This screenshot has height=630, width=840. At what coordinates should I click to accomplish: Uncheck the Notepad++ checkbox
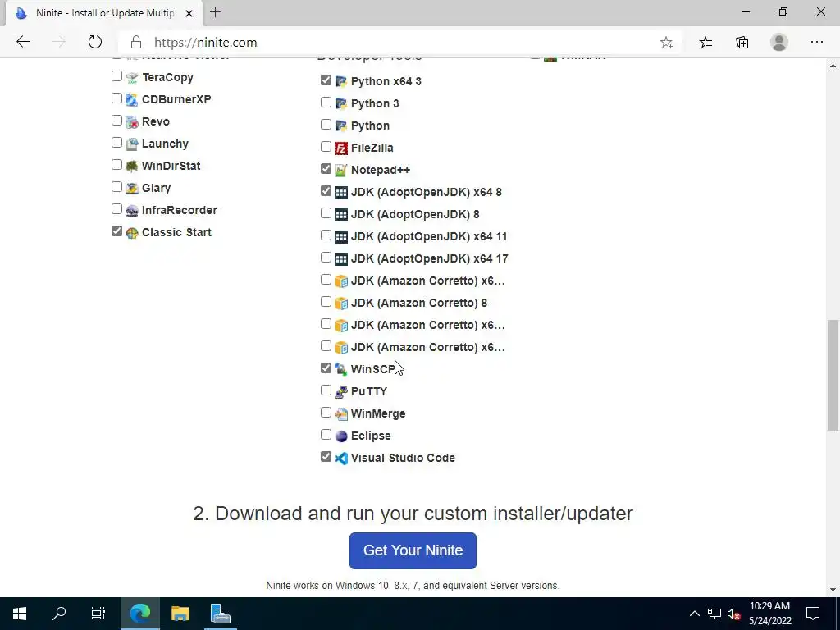point(326,169)
